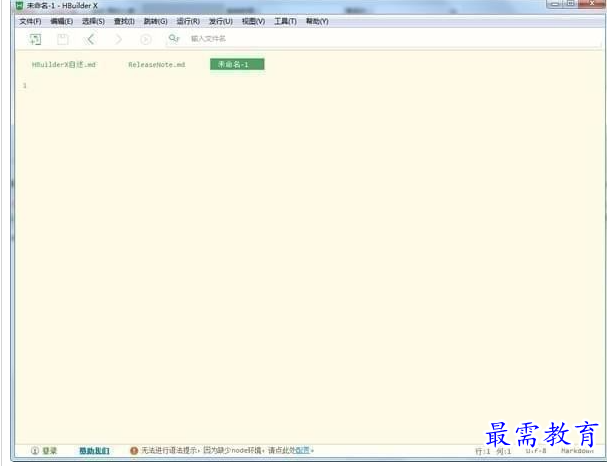Select the 未命名-1 tab
This screenshot has width=607, height=466.
point(237,64)
